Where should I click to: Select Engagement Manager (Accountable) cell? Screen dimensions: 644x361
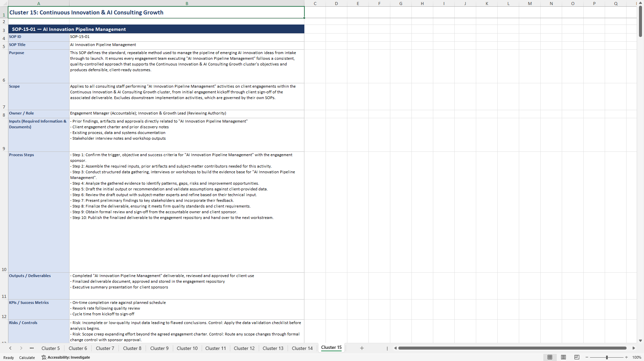point(187,114)
